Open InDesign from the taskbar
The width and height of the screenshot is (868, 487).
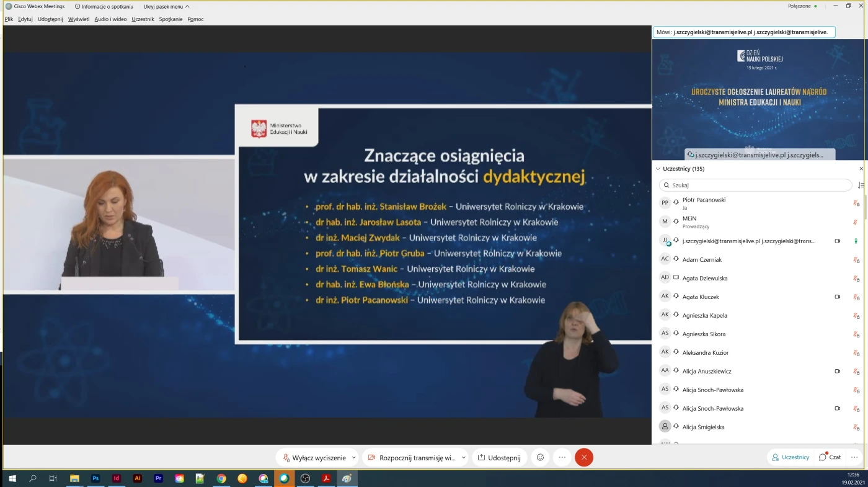click(x=117, y=478)
